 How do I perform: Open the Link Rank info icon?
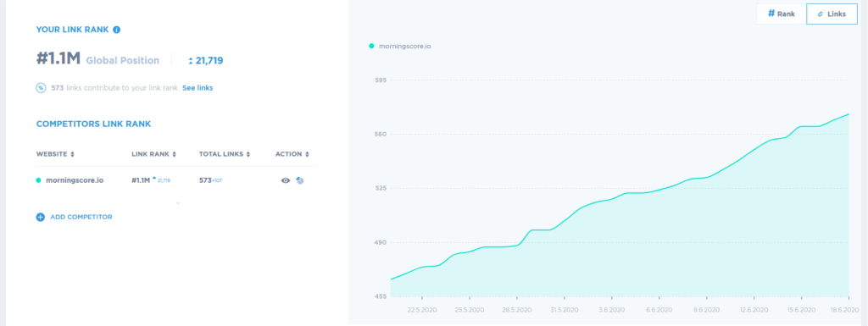coord(117,30)
